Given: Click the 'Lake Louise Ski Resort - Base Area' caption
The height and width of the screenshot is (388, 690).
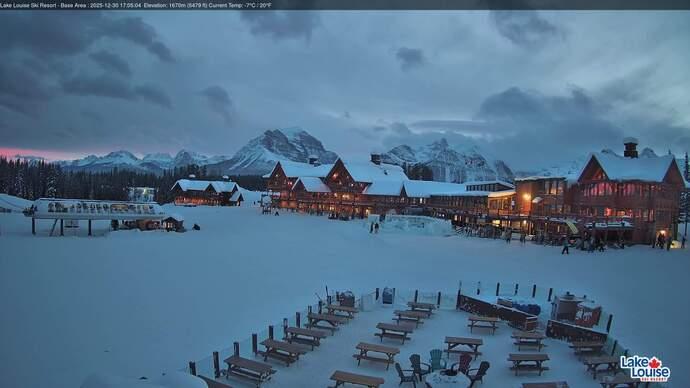Looking at the screenshot, I should pos(44,5).
